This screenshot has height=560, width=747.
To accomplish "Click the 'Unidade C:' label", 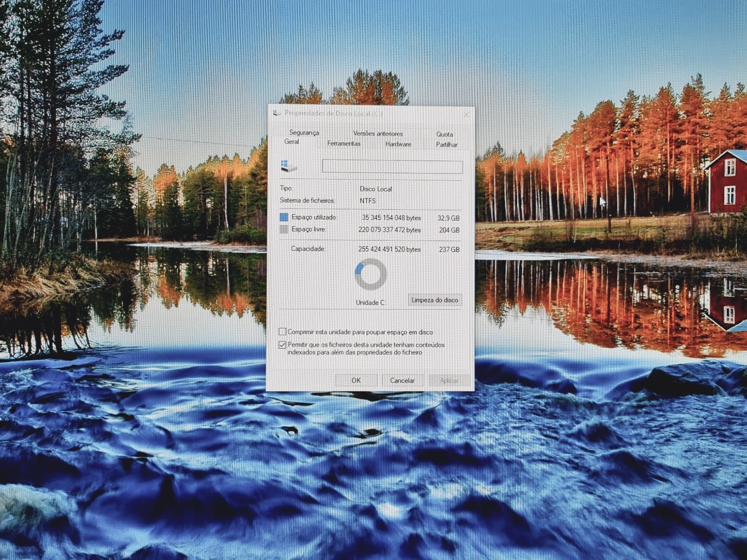I will [371, 302].
